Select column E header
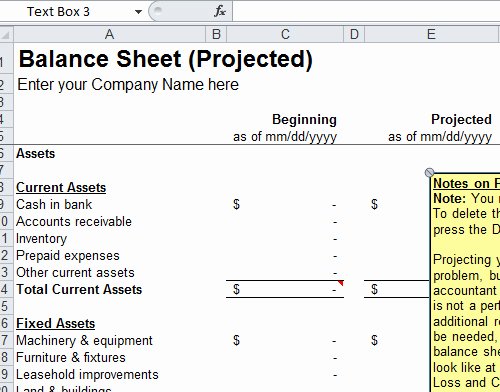This screenshot has width=500, height=392. [432, 34]
